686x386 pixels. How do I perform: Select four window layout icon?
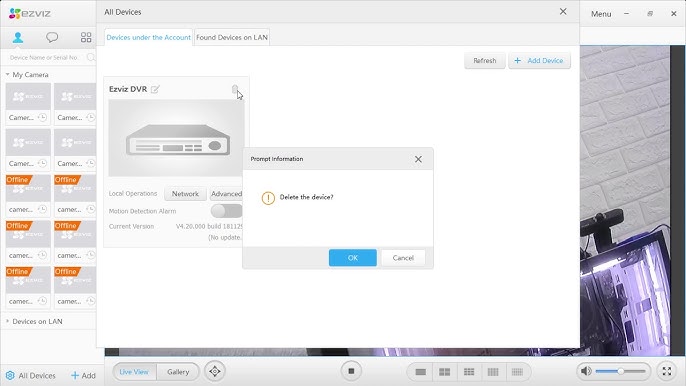[x=444, y=372]
